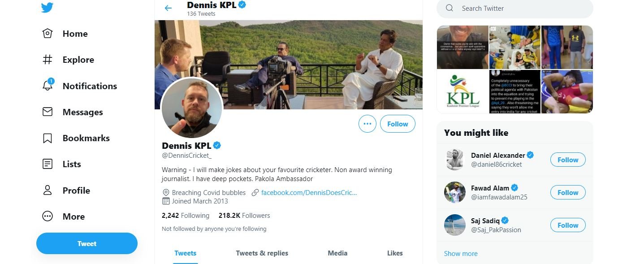Open the three-dot profile options menu
This screenshot has width=644, height=264.
pos(367,124)
